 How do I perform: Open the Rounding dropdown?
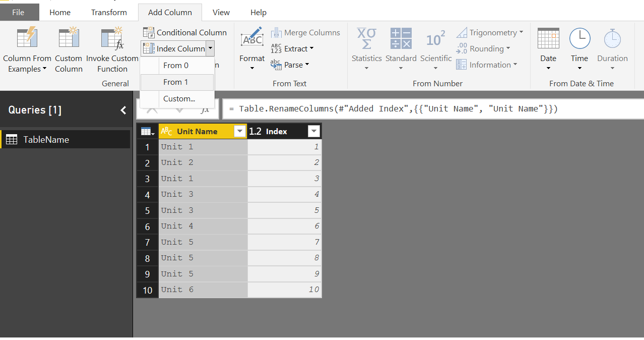pyautogui.click(x=483, y=48)
